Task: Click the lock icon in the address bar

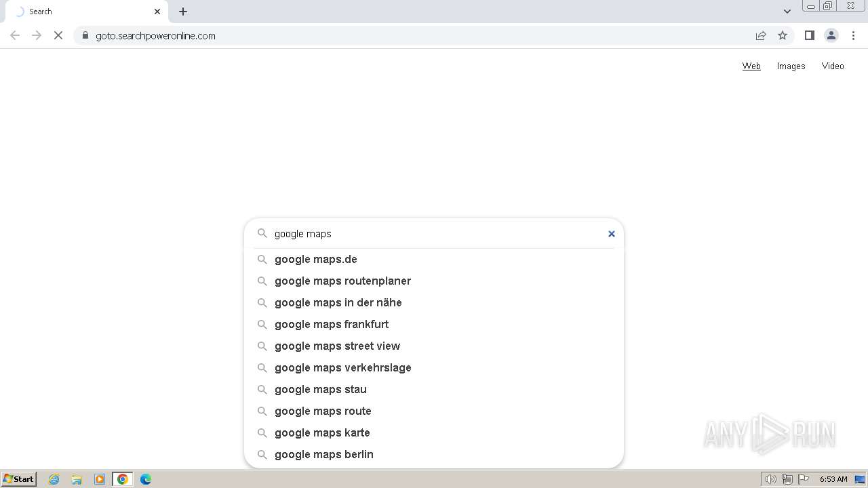Action: click(x=85, y=35)
